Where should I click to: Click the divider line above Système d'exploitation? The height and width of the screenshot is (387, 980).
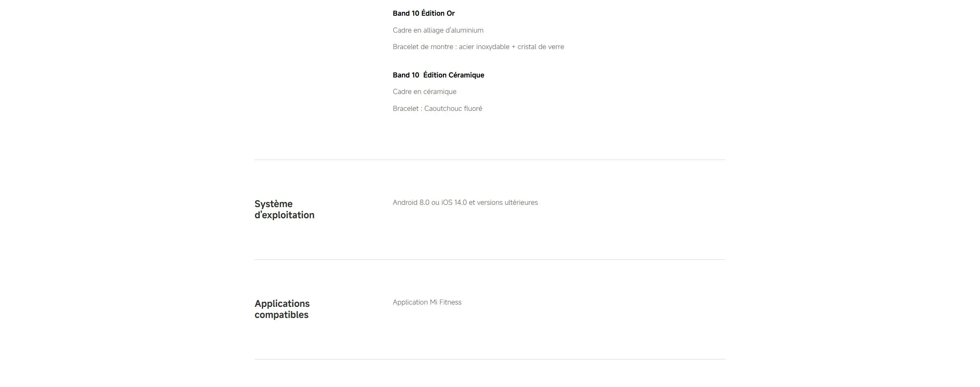pyautogui.click(x=490, y=160)
